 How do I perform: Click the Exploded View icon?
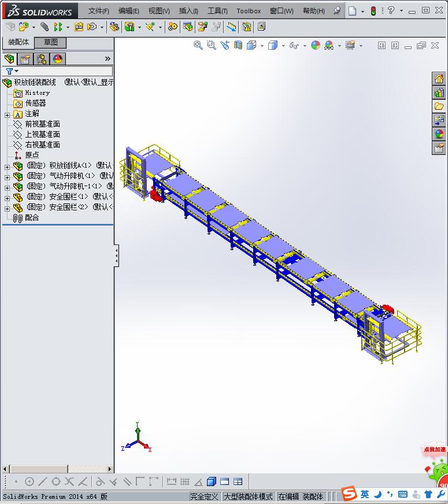[202, 27]
